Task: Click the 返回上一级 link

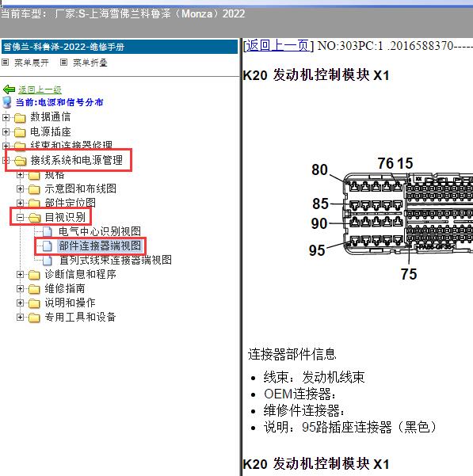Action: [40, 89]
